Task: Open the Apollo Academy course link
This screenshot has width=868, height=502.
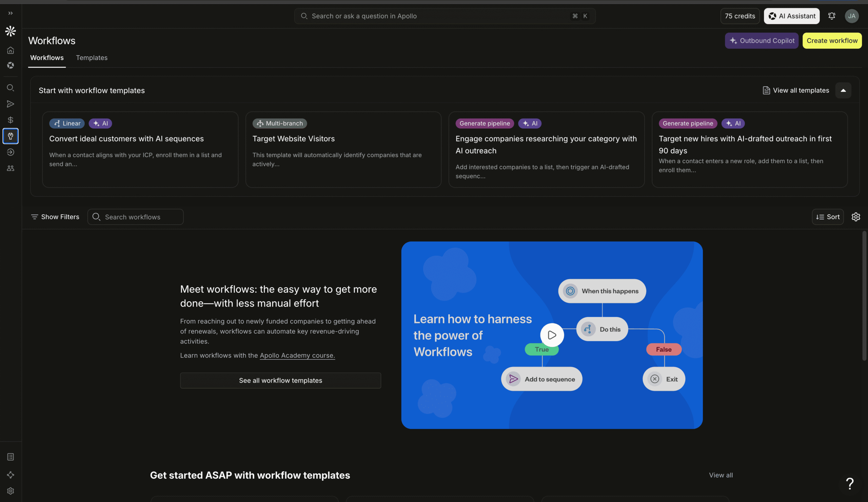Action: coord(297,355)
